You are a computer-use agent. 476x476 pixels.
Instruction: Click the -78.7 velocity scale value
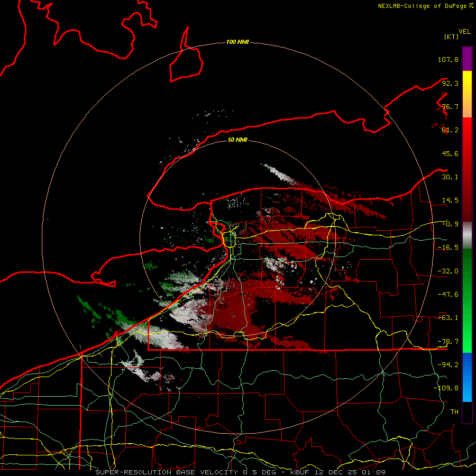click(x=448, y=342)
